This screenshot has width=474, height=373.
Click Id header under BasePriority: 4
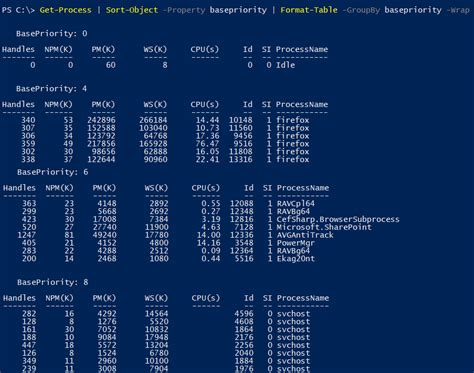click(248, 104)
